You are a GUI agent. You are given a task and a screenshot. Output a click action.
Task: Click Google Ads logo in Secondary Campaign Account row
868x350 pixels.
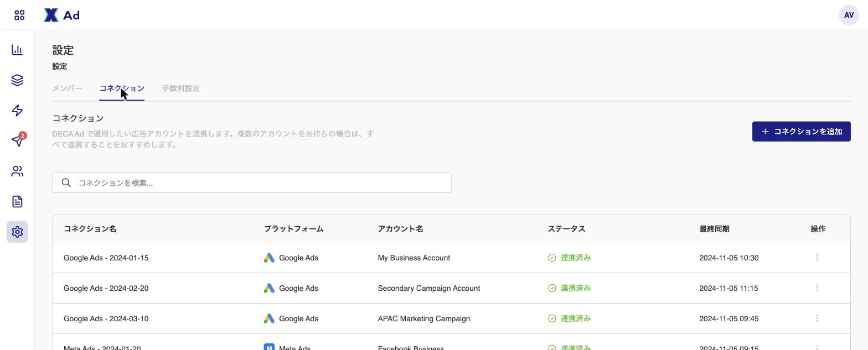point(269,288)
